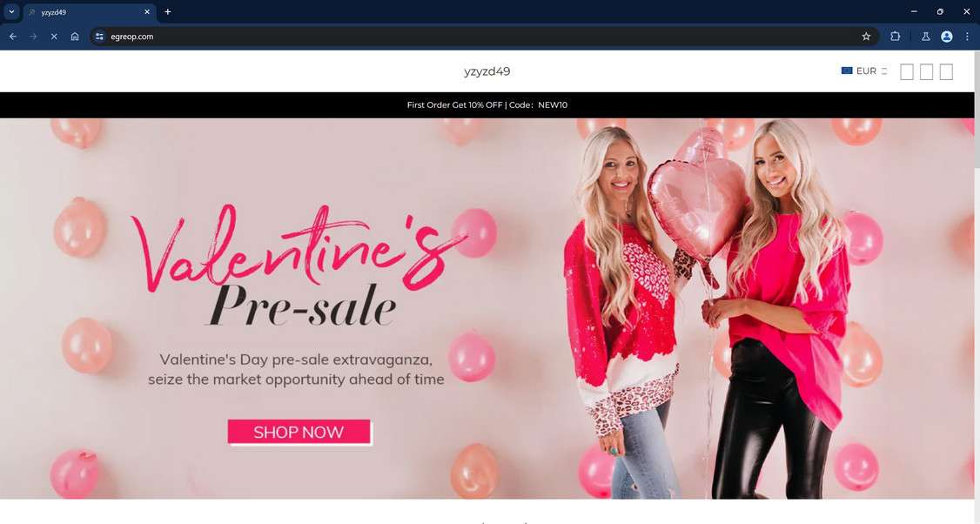Open Chrome Labs flask icon
This screenshot has width=980, height=524.
pyautogui.click(x=926, y=37)
